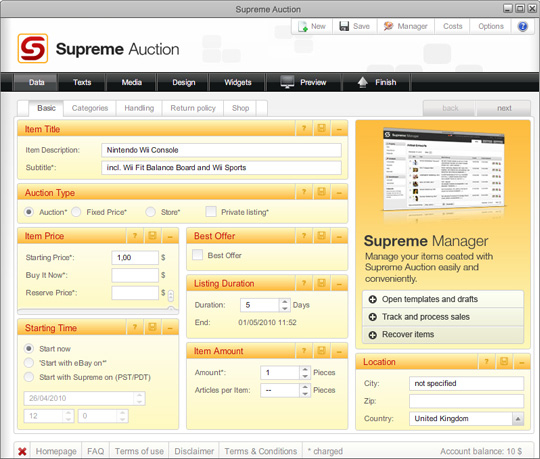Click the next button
Image resolution: width=540 pixels, height=459 pixels.
pyautogui.click(x=504, y=108)
